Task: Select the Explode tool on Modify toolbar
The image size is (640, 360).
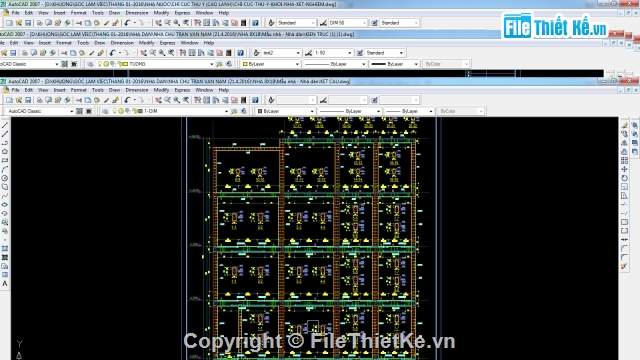Action: click(624, 266)
